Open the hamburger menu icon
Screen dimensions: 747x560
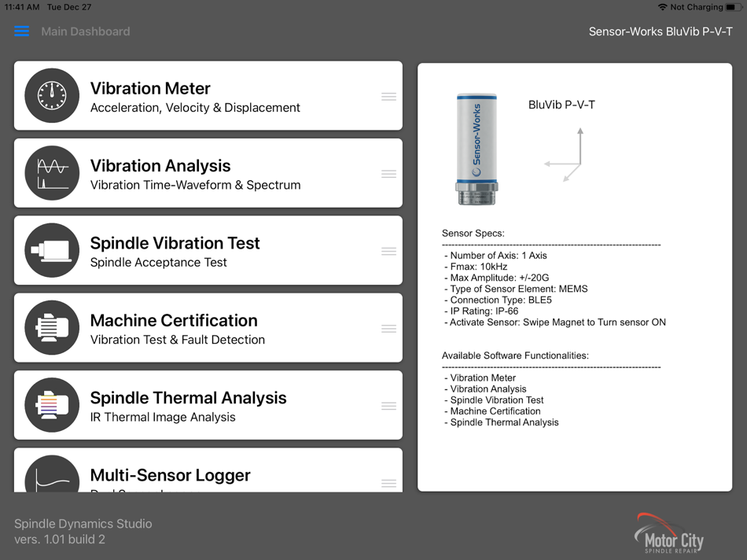point(21,31)
